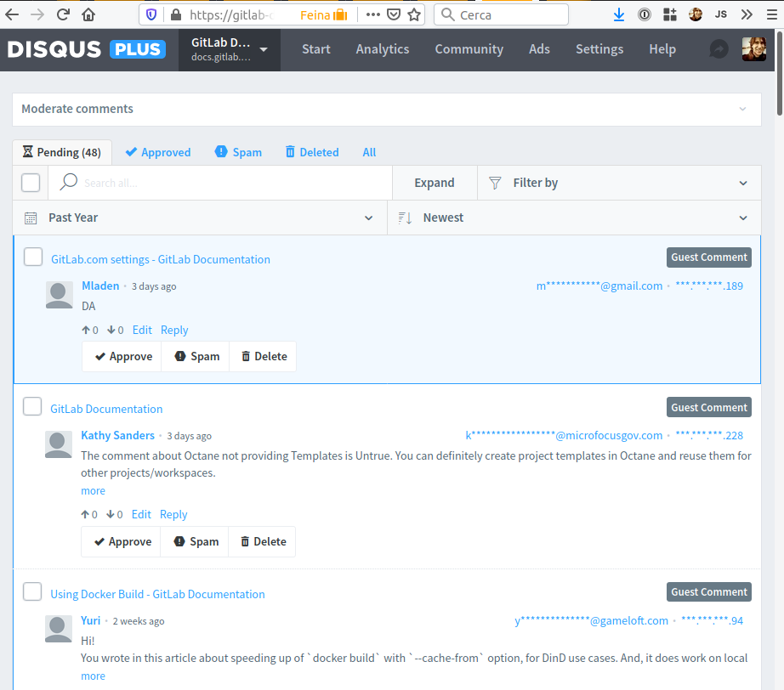784x690 pixels.
Task: Switch to the Deleted comments tab
Action: pyautogui.click(x=312, y=152)
